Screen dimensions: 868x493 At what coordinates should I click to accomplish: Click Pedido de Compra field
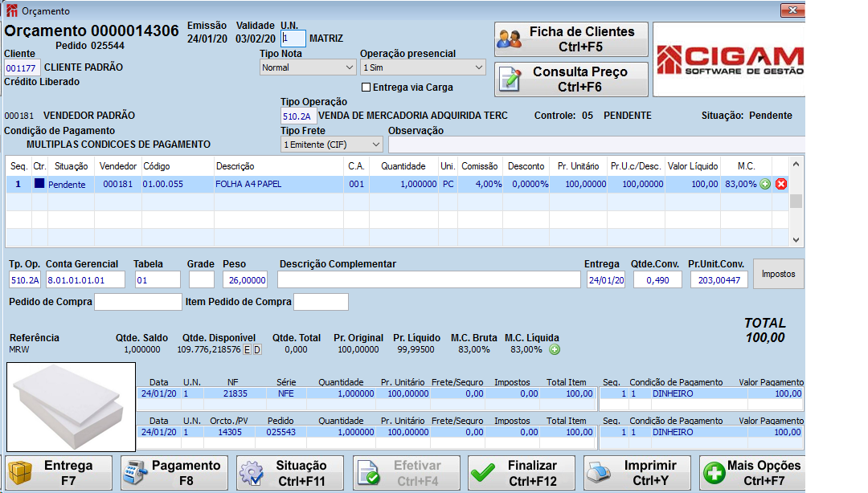pyautogui.click(x=138, y=302)
